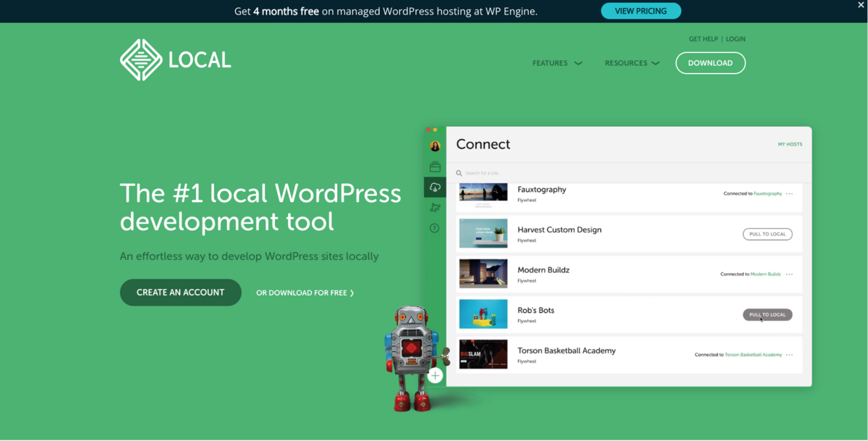Pull Harvest Custom Design to Local
The width and height of the screenshot is (868, 441).
pos(767,235)
